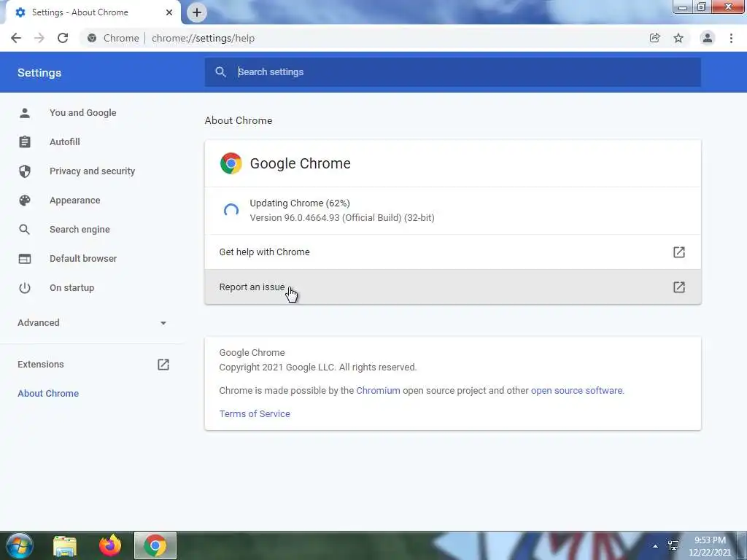Go back using the browser back arrow
Image resolution: width=747 pixels, height=560 pixels.
pyautogui.click(x=16, y=38)
